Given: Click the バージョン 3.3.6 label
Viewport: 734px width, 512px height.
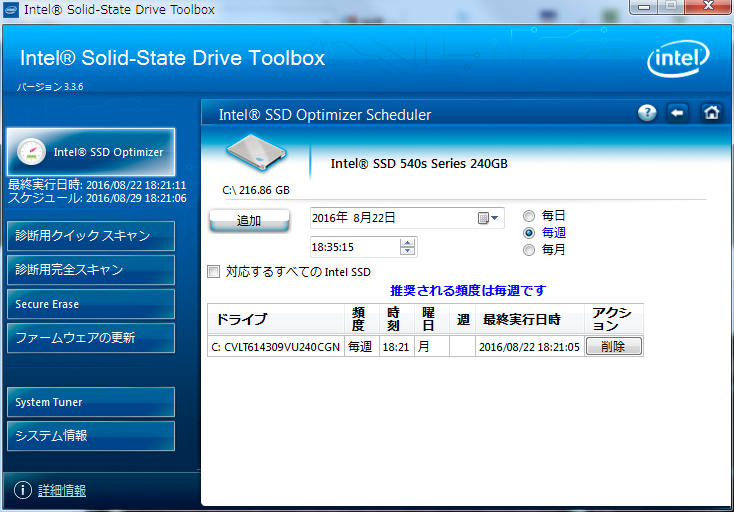Looking at the screenshot, I should coord(50,87).
